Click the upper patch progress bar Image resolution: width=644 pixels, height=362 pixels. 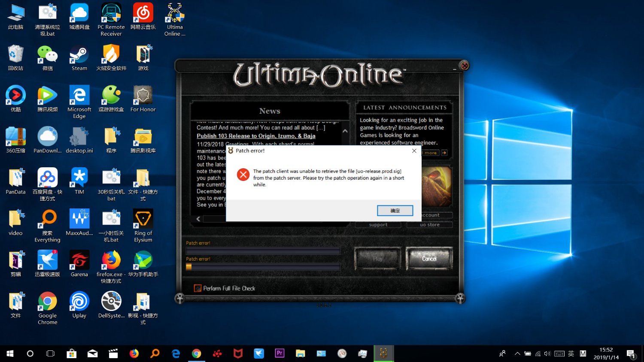pos(263,251)
